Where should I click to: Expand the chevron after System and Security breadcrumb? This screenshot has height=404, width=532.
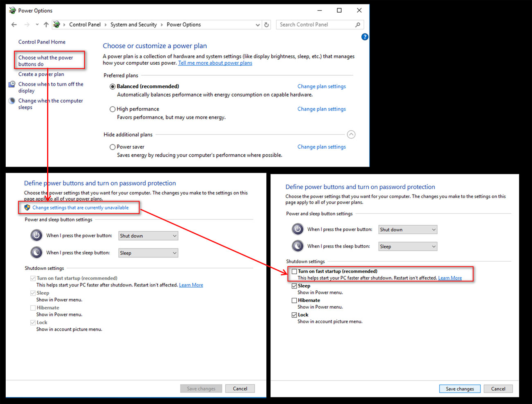click(x=162, y=25)
